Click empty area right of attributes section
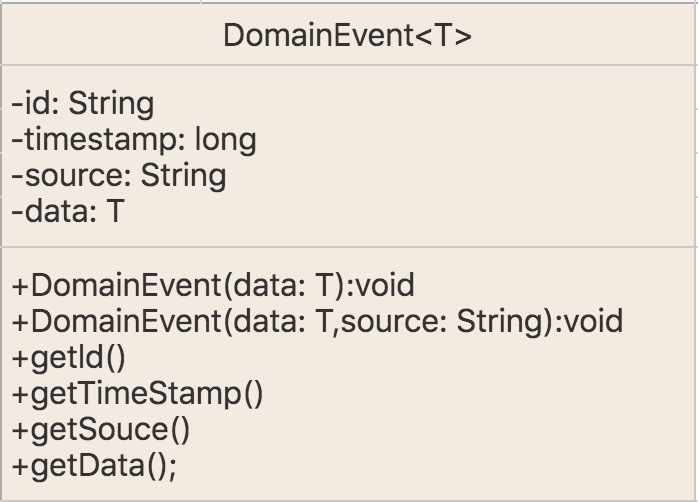This screenshot has width=698, height=502. (490, 156)
